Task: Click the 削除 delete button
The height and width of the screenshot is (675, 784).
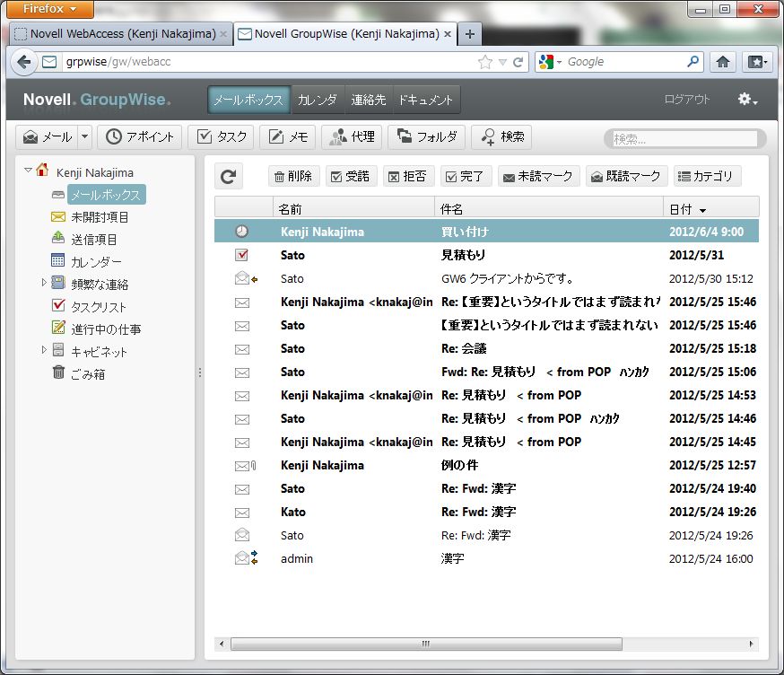Action: (293, 176)
